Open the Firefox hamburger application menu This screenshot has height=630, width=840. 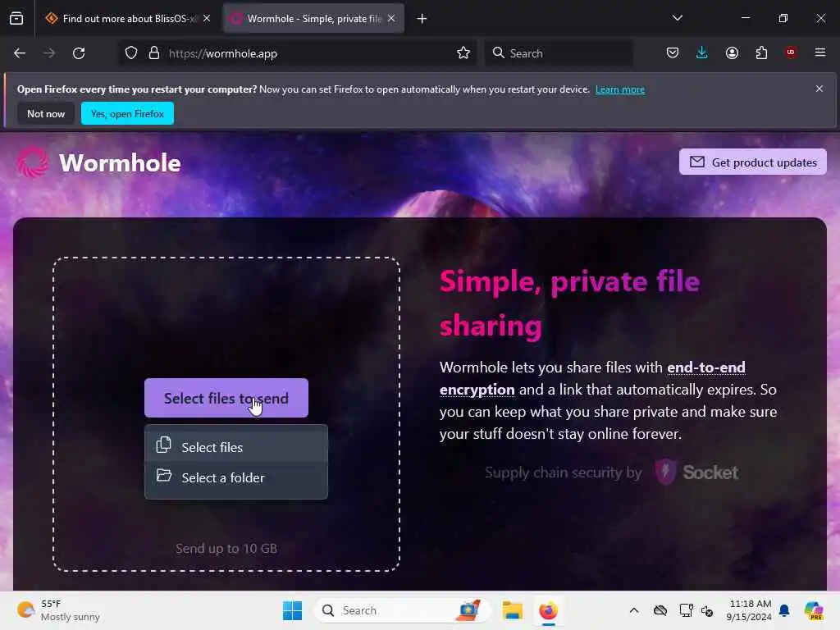click(x=820, y=52)
